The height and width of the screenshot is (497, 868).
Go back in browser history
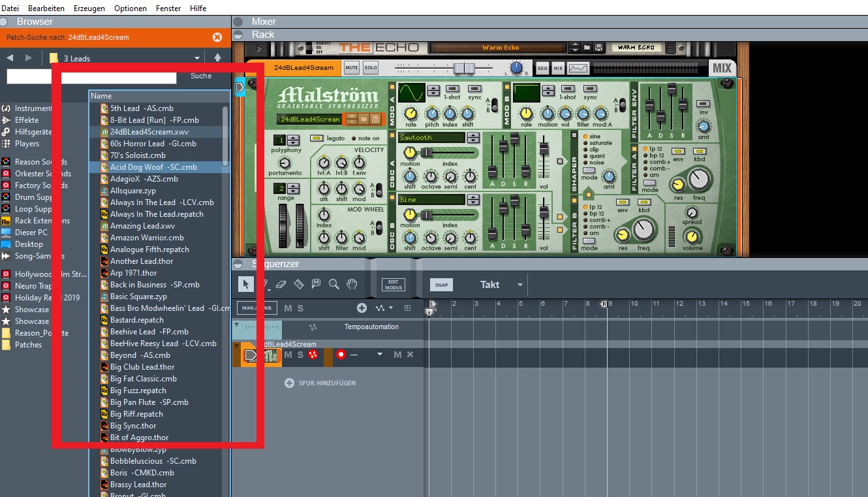coord(10,58)
